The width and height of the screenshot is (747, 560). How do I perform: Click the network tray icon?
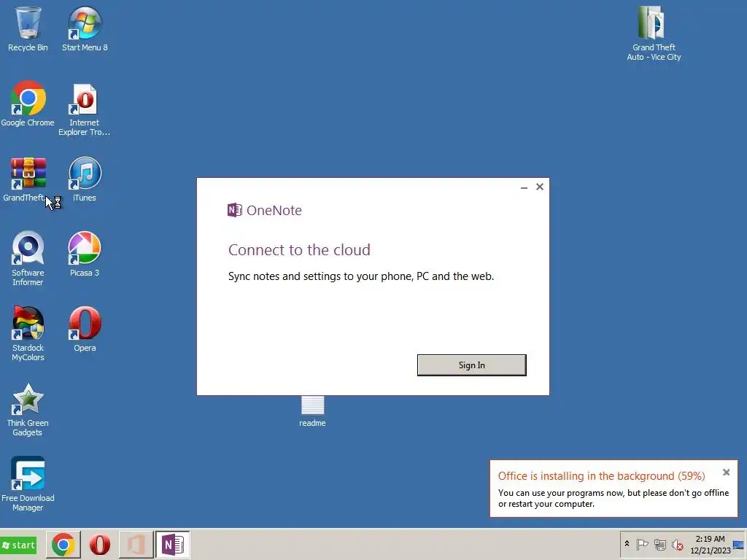[659, 544]
